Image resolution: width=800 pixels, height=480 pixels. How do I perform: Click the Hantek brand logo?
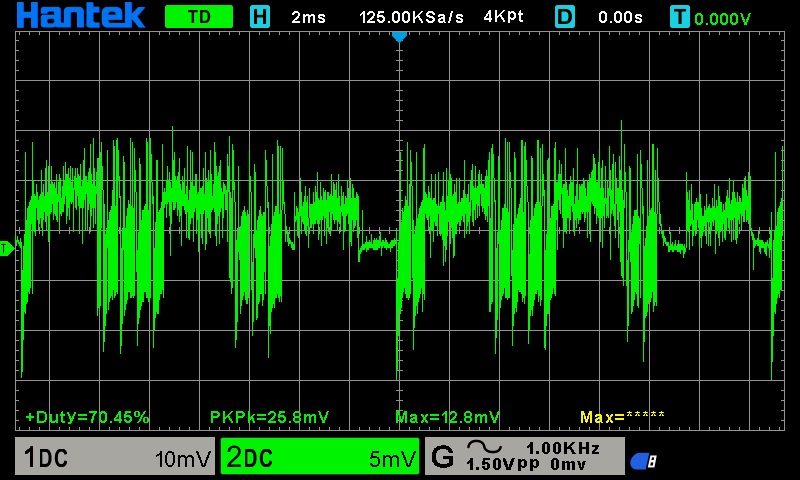click(81, 15)
